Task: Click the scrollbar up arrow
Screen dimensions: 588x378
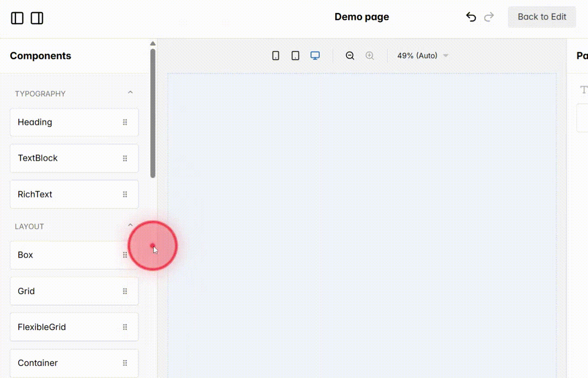Action: (153, 43)
